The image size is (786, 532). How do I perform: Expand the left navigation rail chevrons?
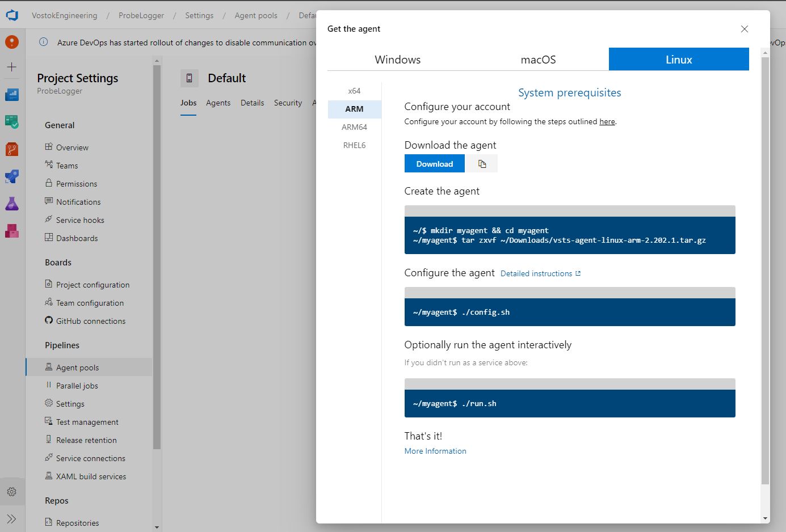point(12,519)
